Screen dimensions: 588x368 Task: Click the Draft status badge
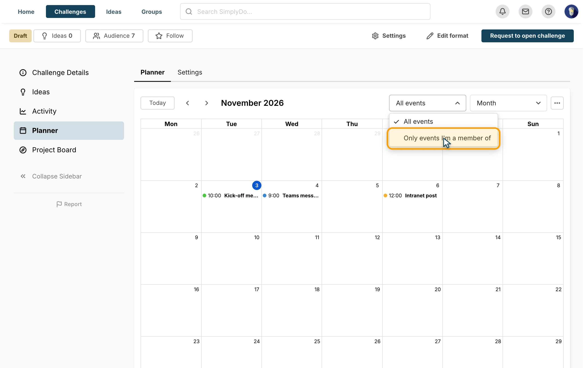click(20, 36)
